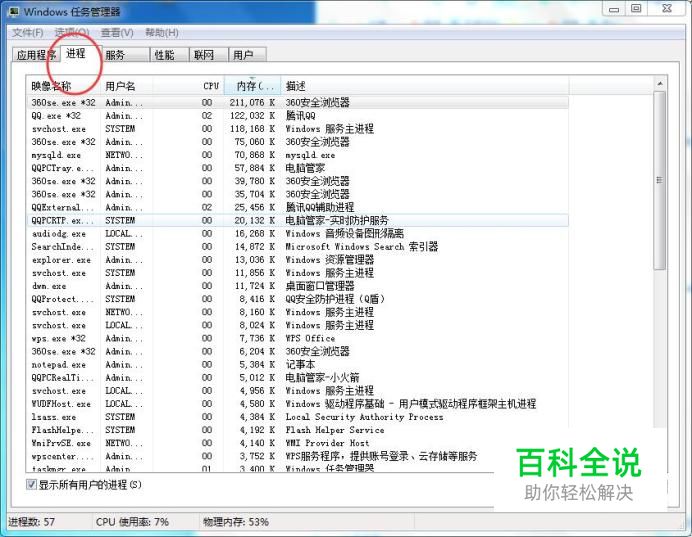Image resolution: width=692 pixels, height=537 pixels.
Task: Click Flash Helper Service description
Action: pos(335,430)
